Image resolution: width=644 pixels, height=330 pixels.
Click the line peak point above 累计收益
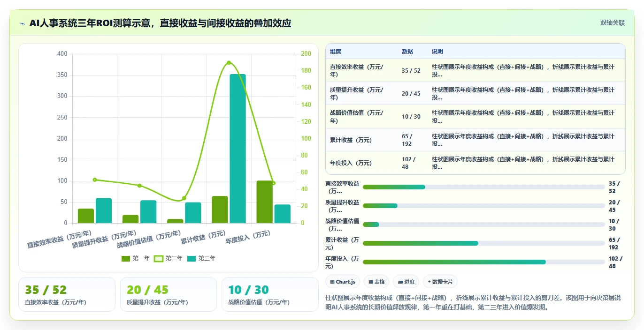tap(229, 62)
